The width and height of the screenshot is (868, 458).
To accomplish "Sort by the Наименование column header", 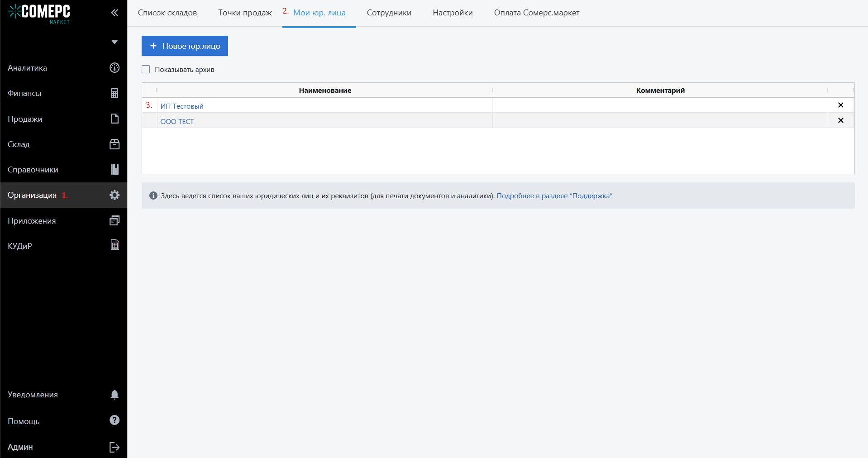I will 325,91.
